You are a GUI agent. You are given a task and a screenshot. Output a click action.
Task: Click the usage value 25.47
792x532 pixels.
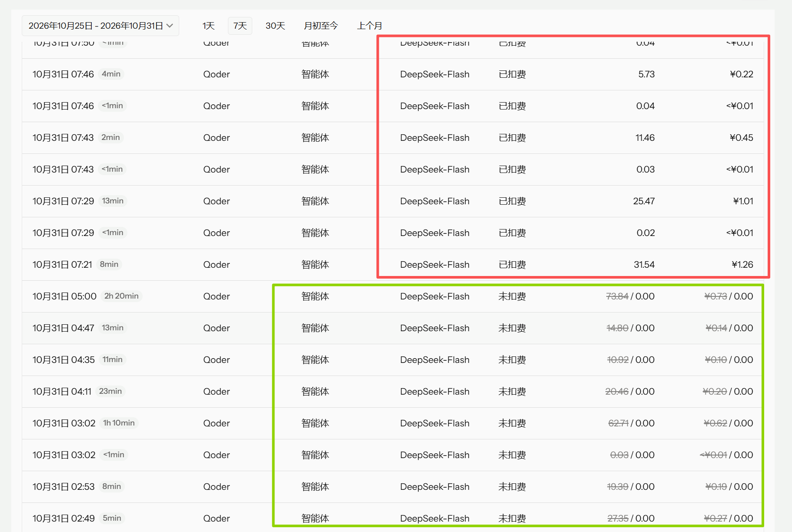click(644, 201)
